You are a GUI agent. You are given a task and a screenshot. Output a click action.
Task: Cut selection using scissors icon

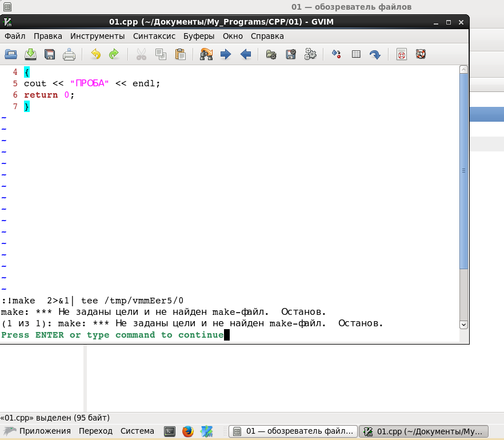(141, 54)
